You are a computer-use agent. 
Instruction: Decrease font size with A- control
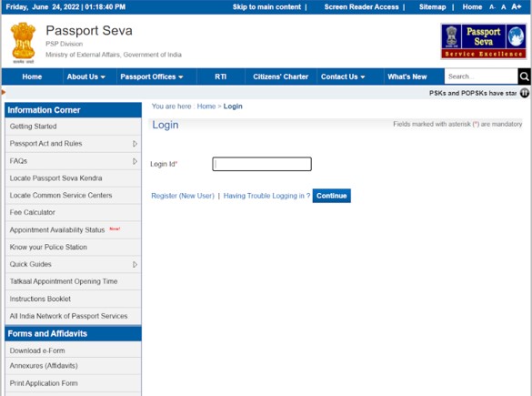tap(492, 7)
